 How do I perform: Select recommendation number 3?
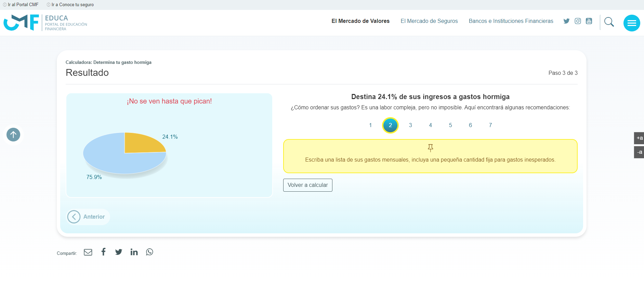coord(410,125)
